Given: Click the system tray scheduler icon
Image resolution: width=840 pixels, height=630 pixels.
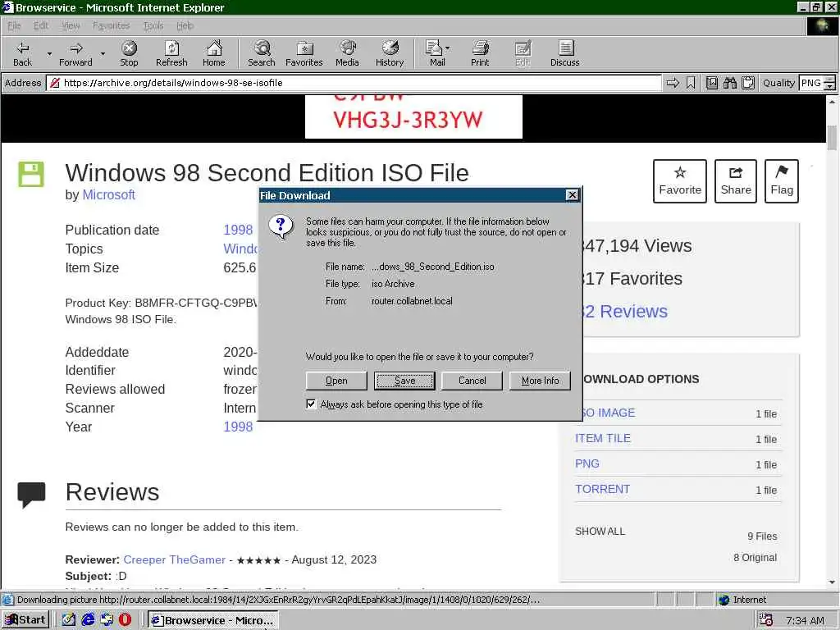Looking at the screenshot, I should pos(766,620).
